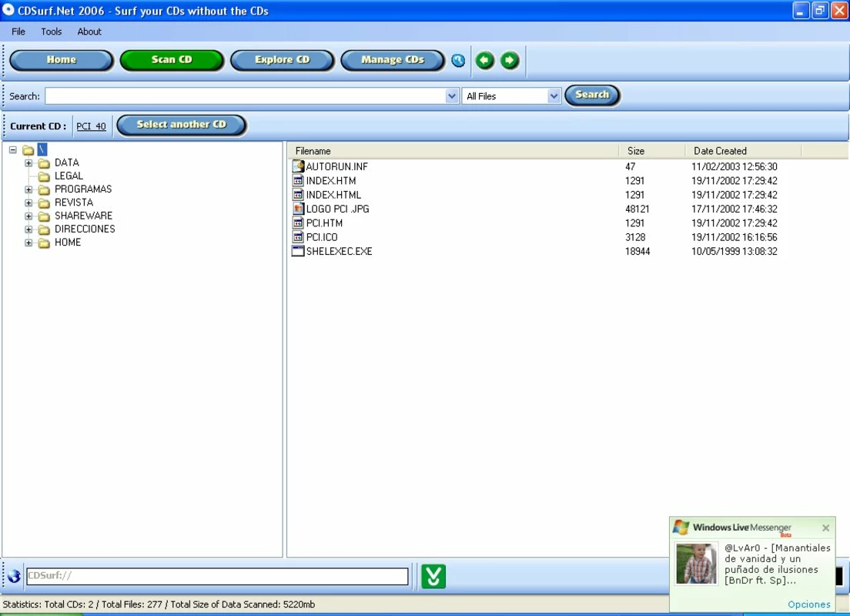Screen dimensions: 850x616
Task: Expand the SHAREWARE folder node
Action: click(28, 216)
